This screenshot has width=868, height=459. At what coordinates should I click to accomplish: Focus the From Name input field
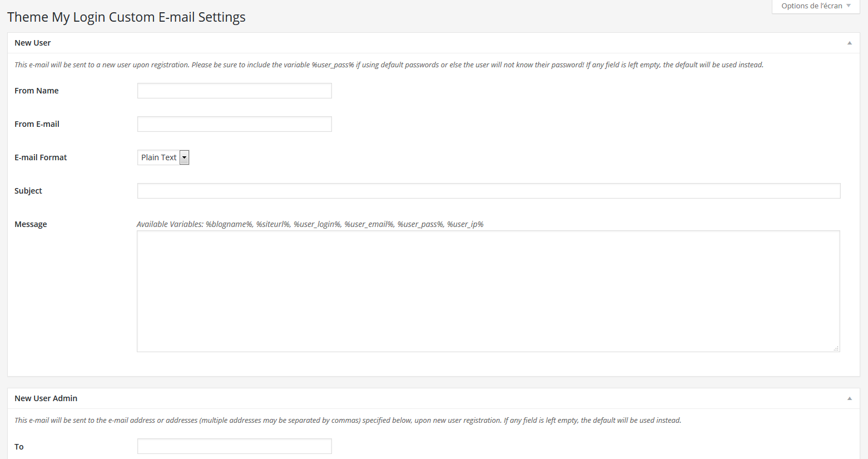pos(235,91)
